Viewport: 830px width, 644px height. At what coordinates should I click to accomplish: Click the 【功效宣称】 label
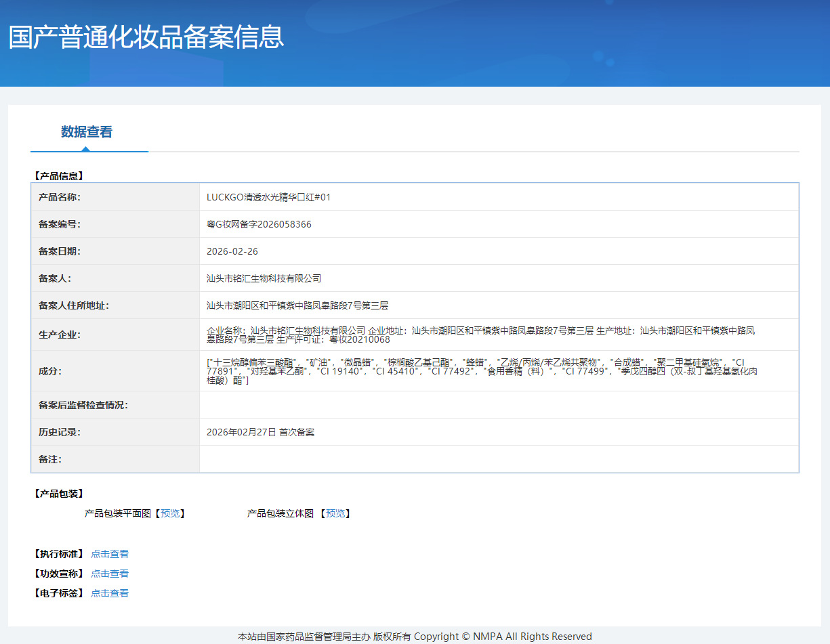59,574
